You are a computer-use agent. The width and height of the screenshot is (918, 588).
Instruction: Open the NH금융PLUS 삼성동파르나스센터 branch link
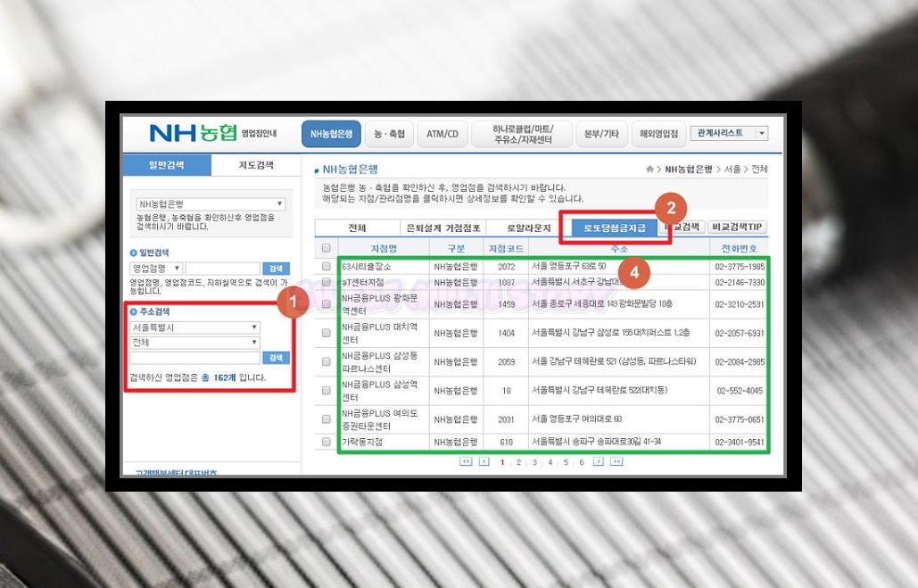tap(379, 361)
